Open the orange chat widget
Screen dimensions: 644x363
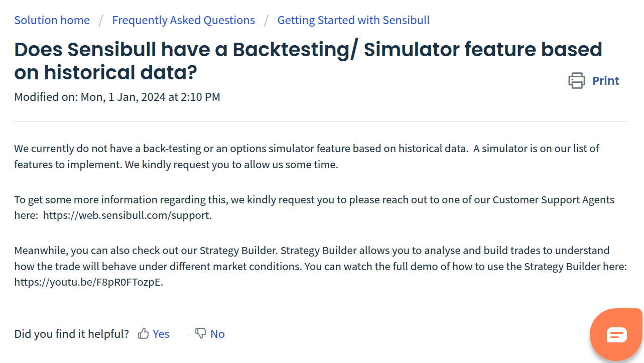[616, 334]
